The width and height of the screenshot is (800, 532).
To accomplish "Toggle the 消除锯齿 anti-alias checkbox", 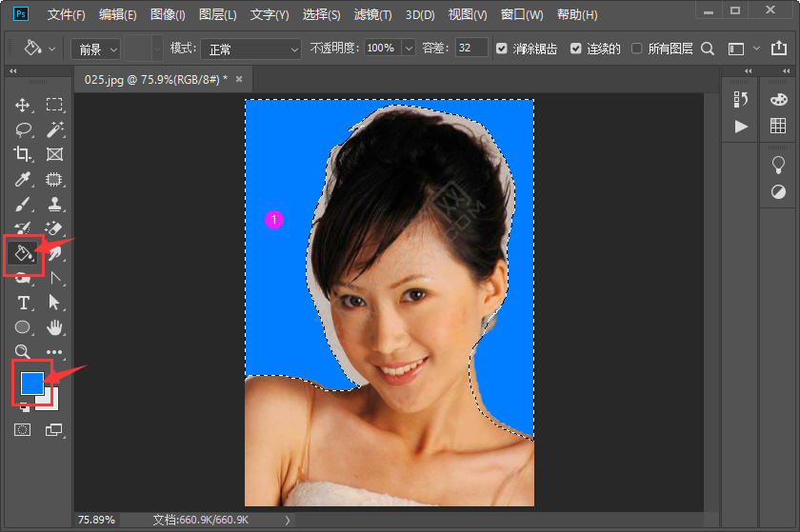I will click(x=502, y=49).
